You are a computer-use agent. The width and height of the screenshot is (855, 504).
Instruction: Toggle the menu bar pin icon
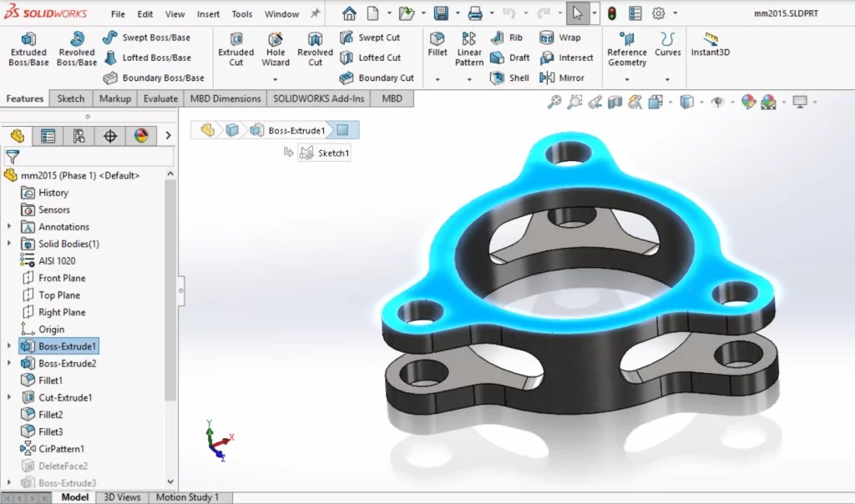[x=315, y=13]
